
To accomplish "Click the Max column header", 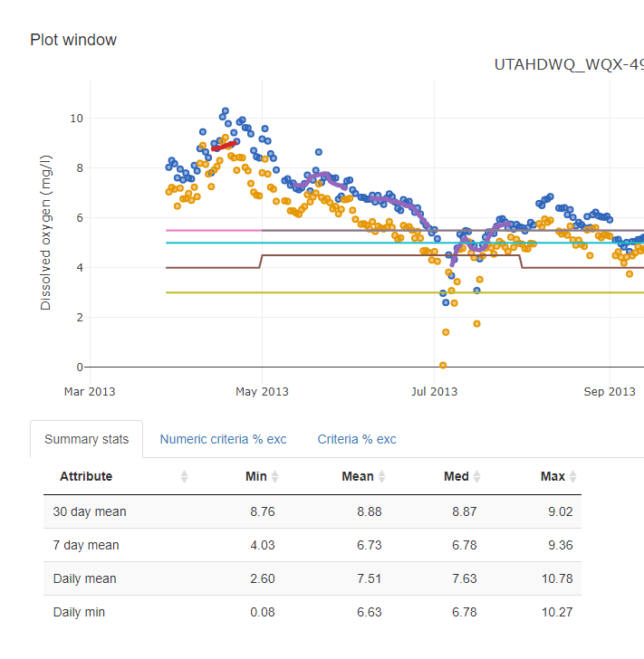I will [x=553, y=477].
